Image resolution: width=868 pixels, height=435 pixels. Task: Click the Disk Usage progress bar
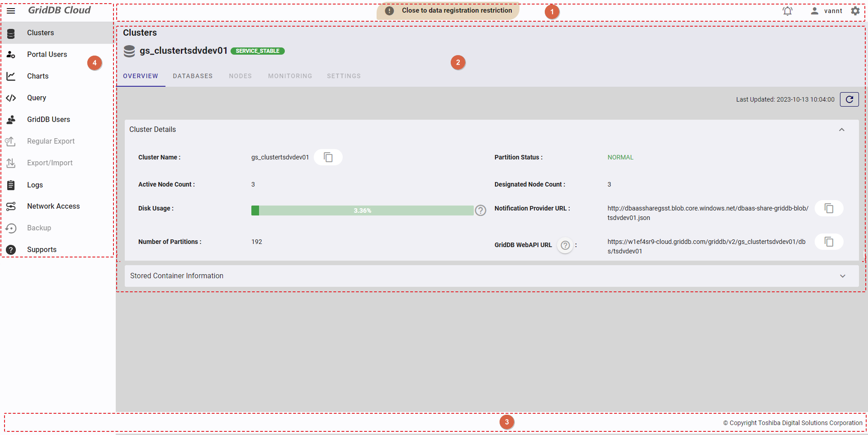click(x=362, y=210)
